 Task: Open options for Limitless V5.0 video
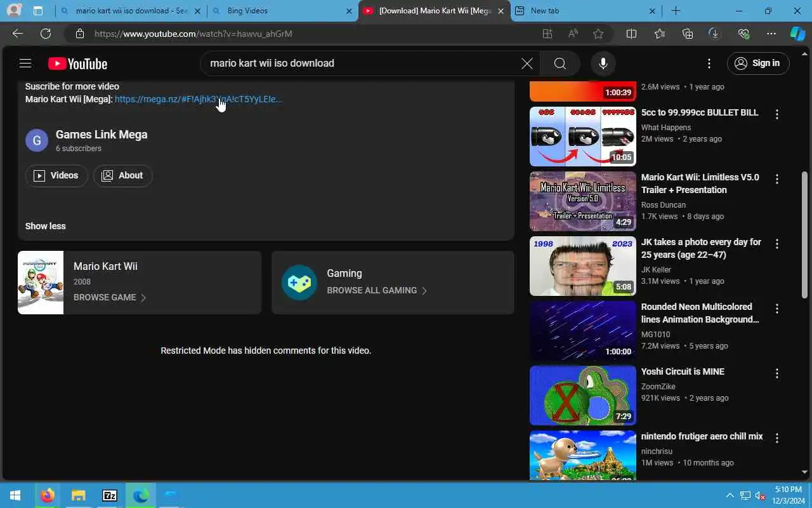click(x=776, y=179)
